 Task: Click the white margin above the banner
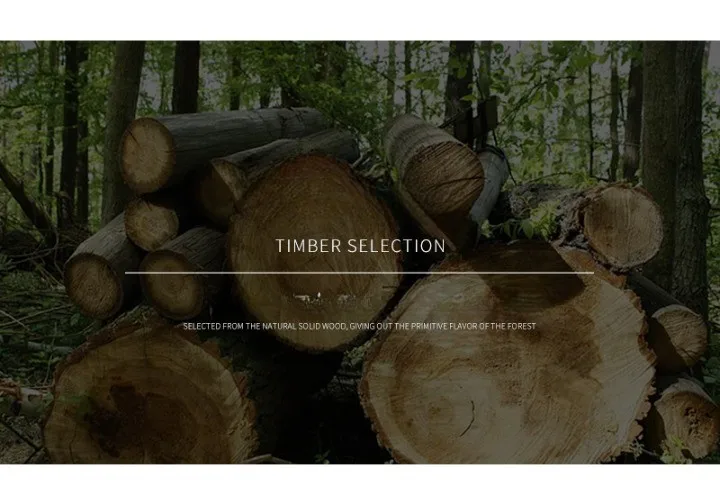point(360,20)
